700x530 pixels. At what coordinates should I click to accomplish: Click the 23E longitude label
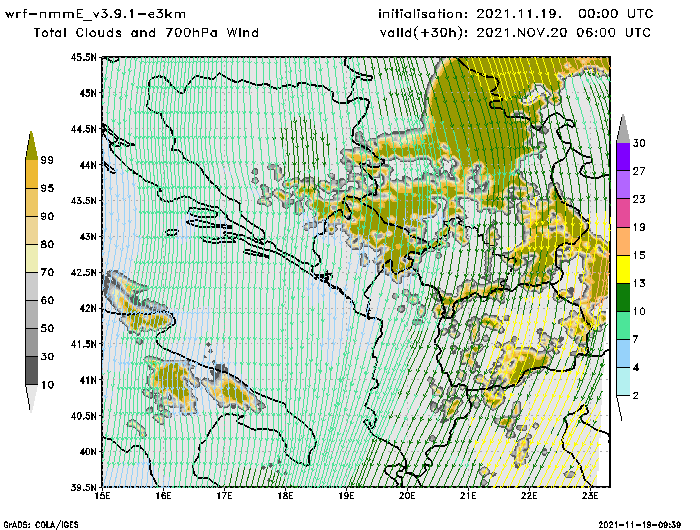[x=590, y=496]
